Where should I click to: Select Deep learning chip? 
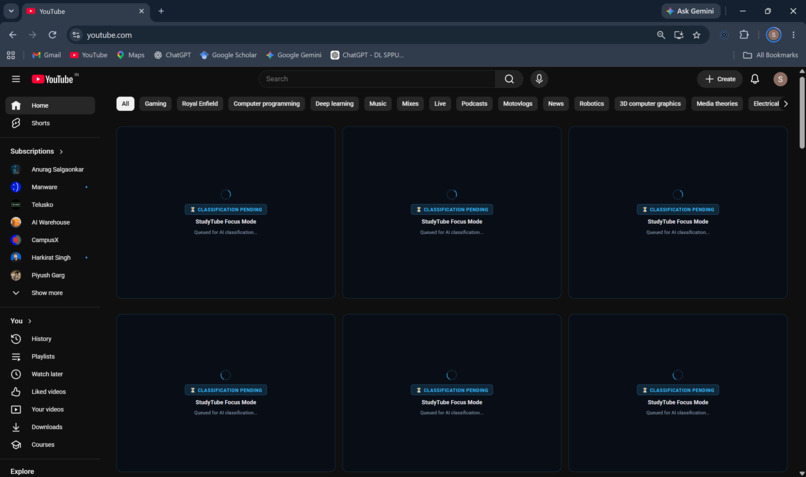pos(334,104)
